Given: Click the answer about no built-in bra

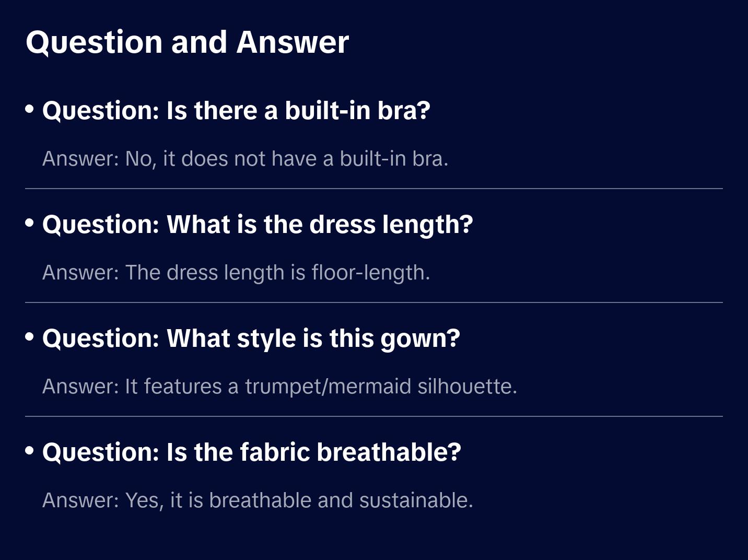Looking at the screenshot, I should point(245,159).
